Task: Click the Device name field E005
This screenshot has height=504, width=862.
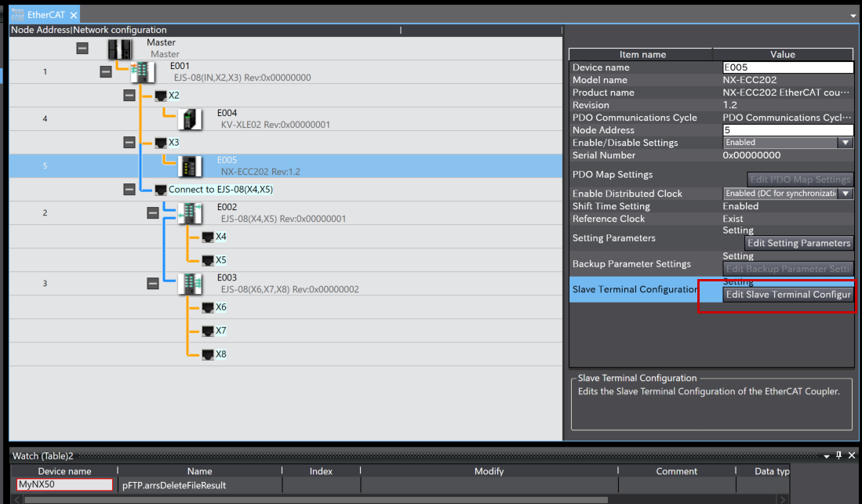Action: click(x=787, y=67)
